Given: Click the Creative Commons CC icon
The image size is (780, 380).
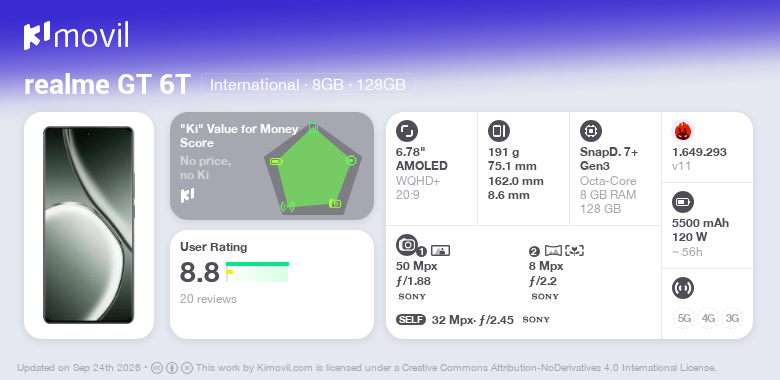Looking at the screenshot, I should click(156, 368).
